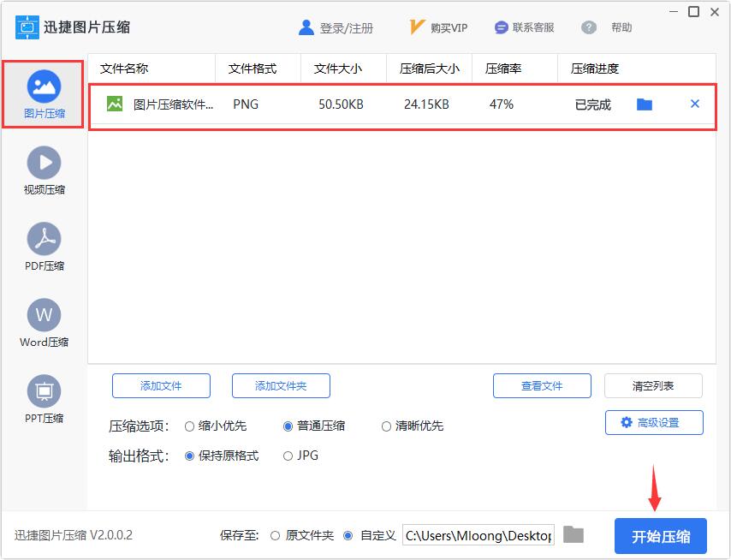The height and width of the screenshot is (560, 731).
Task: Minimize the application window
Action: click(x=674, y=11)
